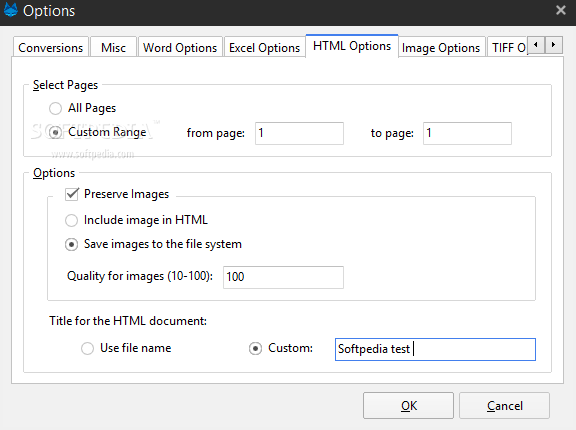Open the Excel Options tab
This screenshot has height=430, width=576.
264,47
